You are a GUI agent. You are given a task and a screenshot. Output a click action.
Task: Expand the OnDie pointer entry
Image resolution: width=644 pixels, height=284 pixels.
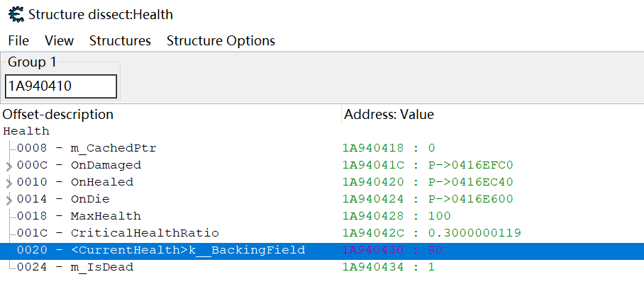pos(9,200)
